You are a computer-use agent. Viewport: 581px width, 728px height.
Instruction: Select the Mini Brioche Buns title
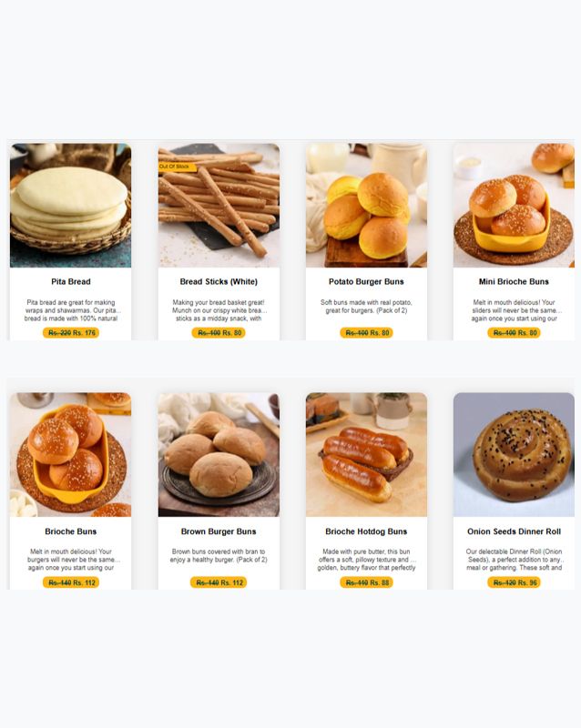pyautogui.click(x=514, y=281)
